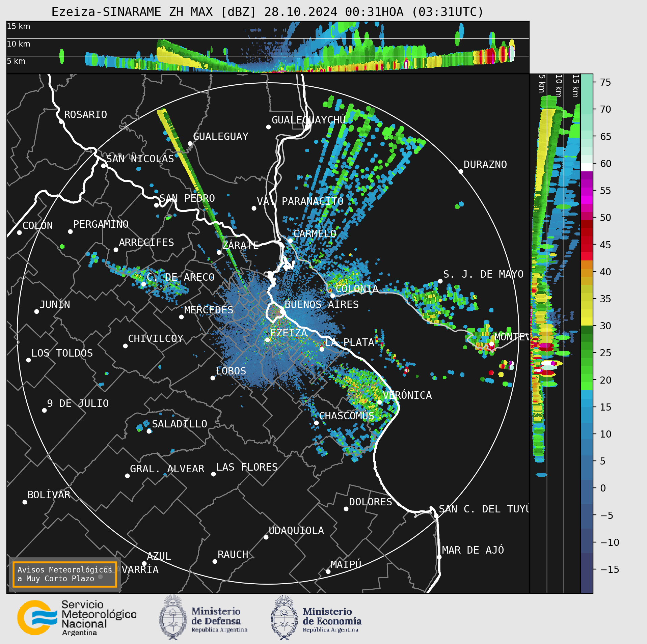
Task: Click the −15 value on the dBZ scale
Action: [610, 569]
